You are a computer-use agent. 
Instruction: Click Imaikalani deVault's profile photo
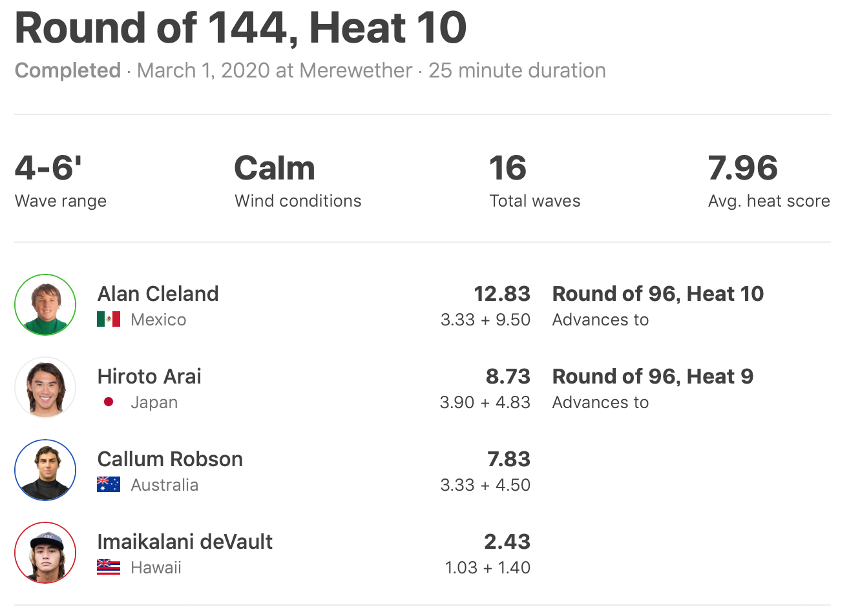[45, 553]
